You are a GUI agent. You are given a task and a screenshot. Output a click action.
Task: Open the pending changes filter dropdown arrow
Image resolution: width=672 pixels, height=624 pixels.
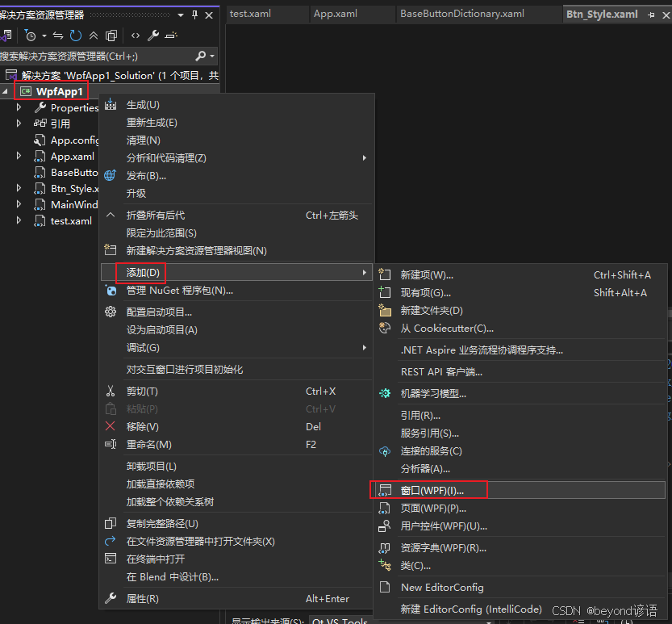click(x=44, y=36)
